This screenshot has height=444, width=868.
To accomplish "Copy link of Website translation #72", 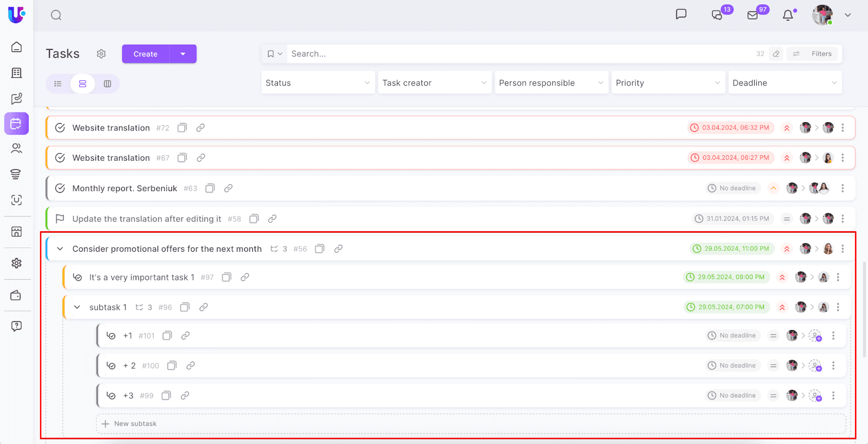I will (x=200, y=128).
